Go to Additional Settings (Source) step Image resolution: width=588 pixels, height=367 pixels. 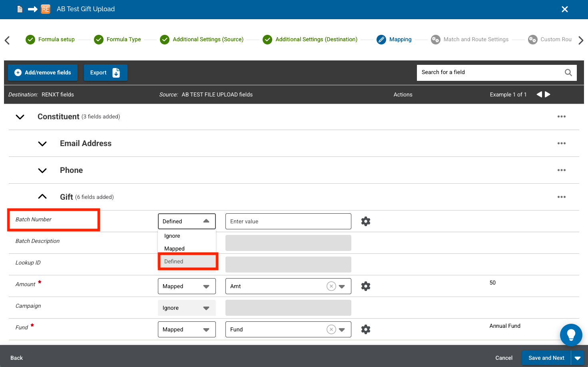pos(202,39)
